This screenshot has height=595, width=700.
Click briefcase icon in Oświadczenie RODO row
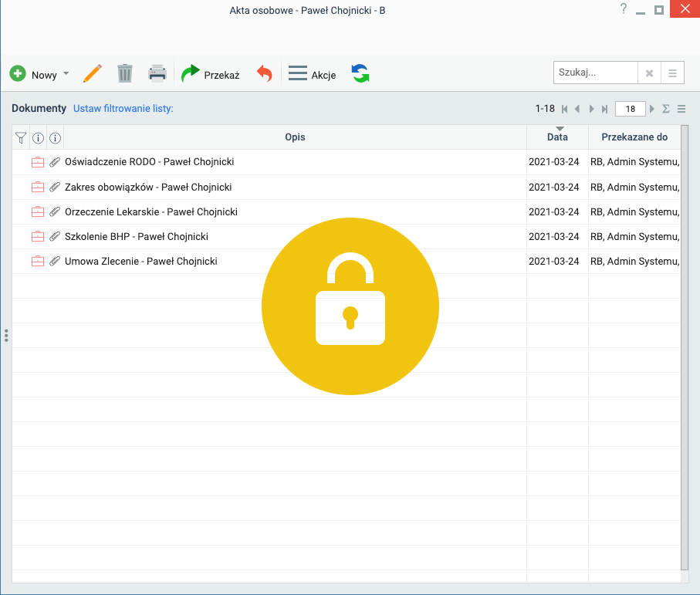coord(38,162)
